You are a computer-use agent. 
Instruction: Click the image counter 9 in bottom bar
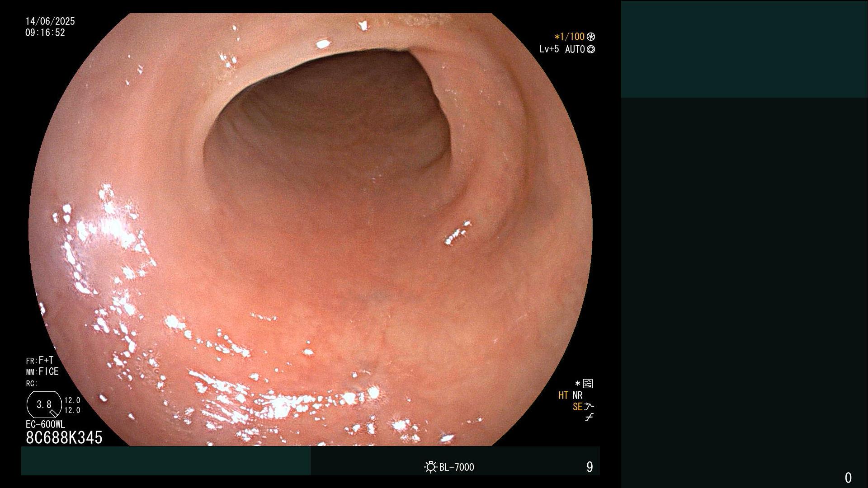point(590,467)
